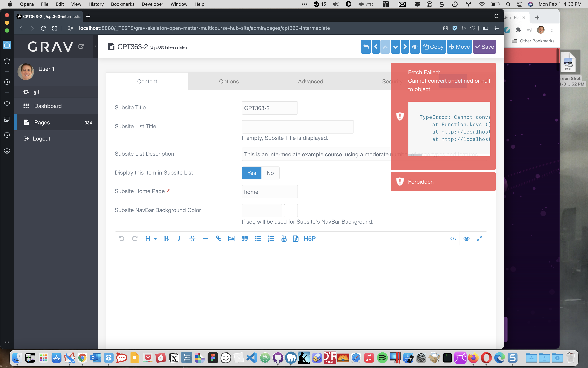The image size is (588, 368).
Task: Click the Undo icon in editor toolbar
Action: (x=122, y=238)
